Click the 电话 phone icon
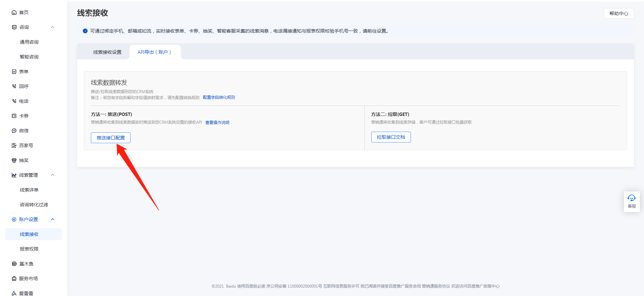The image size is (644, 296). click(14, 101)
